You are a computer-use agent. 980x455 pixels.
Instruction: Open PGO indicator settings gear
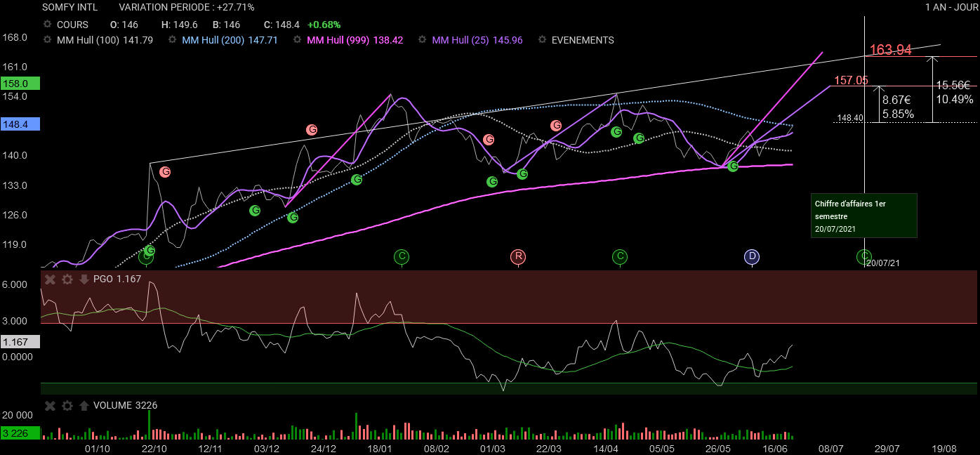click(x=67, y=279)
